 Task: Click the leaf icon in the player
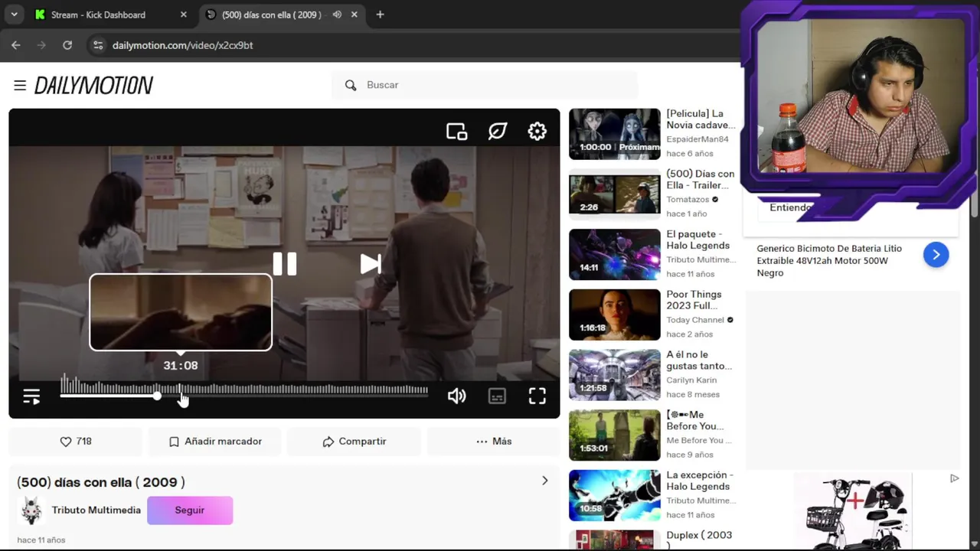(x=498, y=132)
